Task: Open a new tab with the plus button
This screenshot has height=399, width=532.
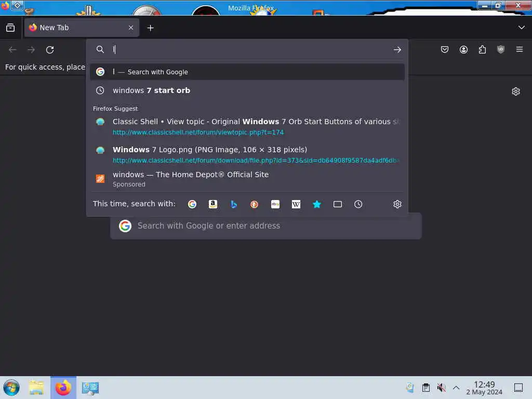Action: [150, 28]
